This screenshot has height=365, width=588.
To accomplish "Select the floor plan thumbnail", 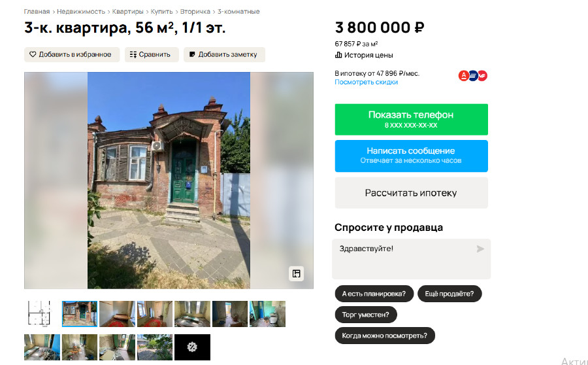I will (39, 313).
